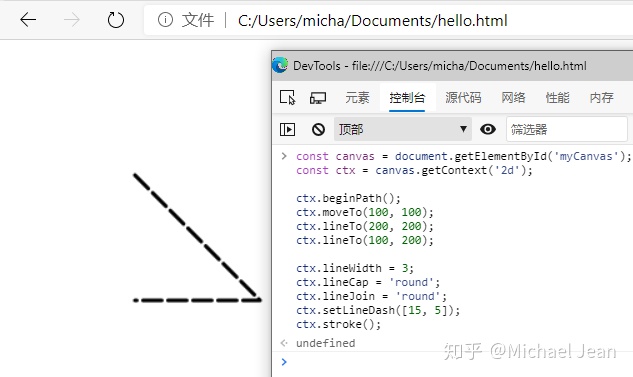Reload the hello.html page
This screenshot has height=377, width=633.
coord(116,19)
